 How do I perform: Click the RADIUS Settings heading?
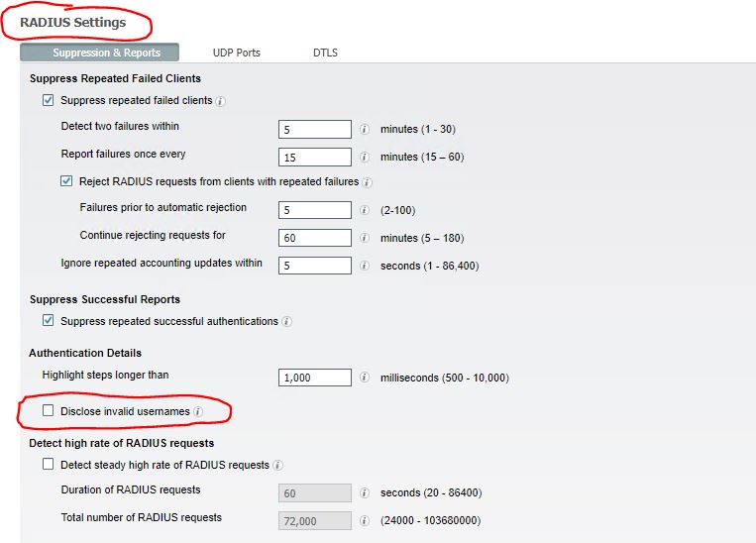(x=72, y=23)
